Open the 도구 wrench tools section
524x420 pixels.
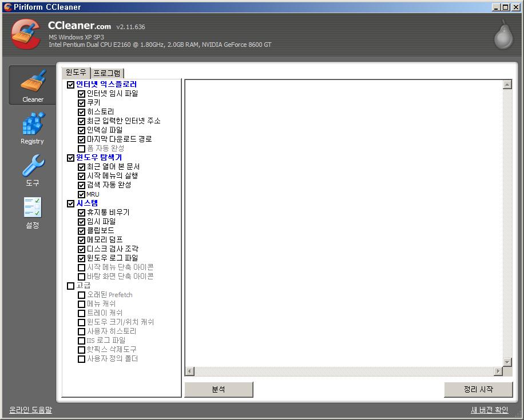tap(33, 170)
